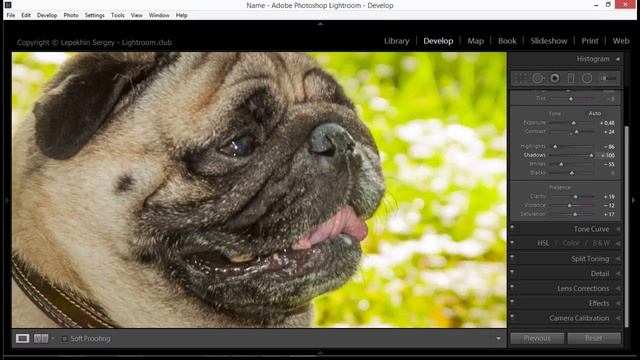
Task: Open the Edit menu
Action: click(x=26, y=15)
